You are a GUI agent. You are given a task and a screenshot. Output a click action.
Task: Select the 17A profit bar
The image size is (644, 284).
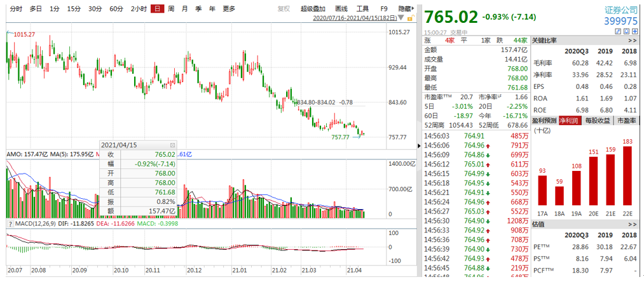[542, 191]
